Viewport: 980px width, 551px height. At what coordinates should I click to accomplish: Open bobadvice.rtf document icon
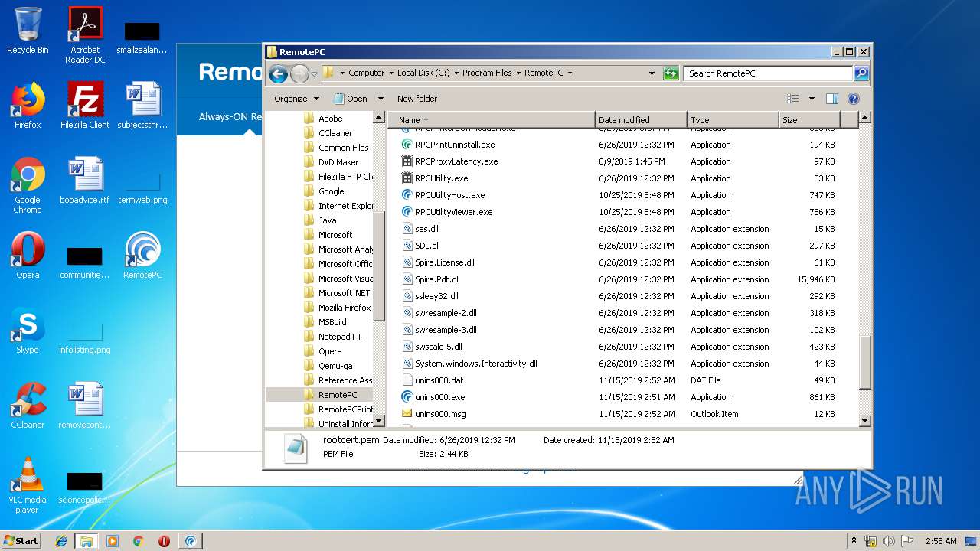click(x=85, y=181)
